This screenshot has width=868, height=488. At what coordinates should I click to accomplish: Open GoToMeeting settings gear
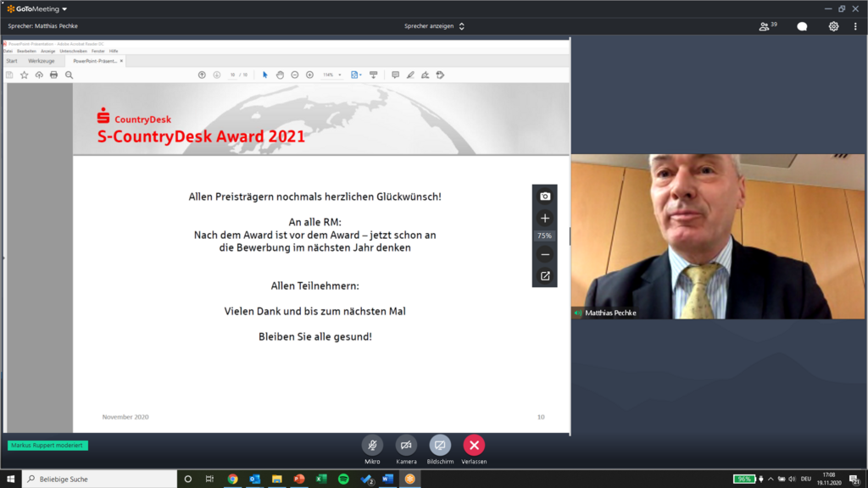coord(833,26)
